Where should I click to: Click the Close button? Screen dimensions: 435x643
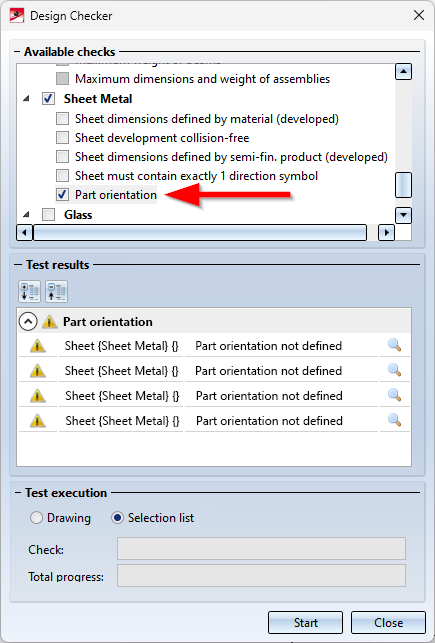pyautogui.click(x=388, y=622)
